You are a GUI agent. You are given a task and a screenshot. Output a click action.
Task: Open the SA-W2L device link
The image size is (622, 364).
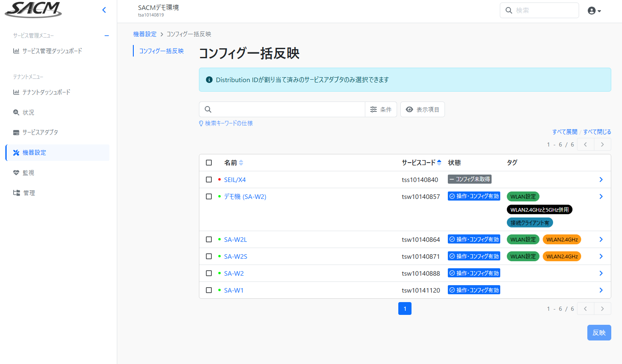pos(235,239)
